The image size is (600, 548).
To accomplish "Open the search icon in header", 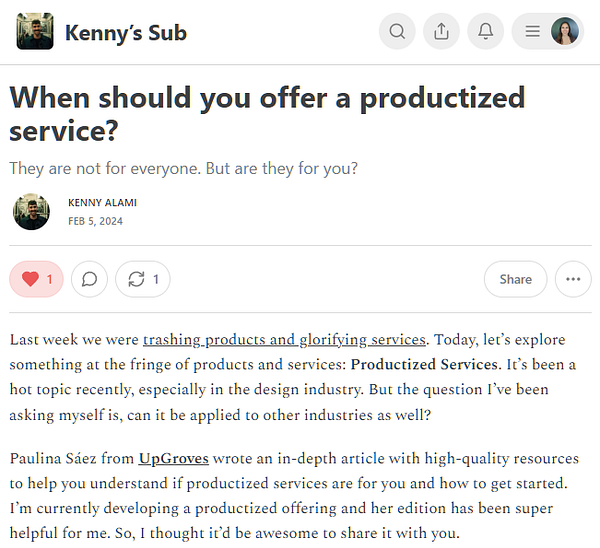I will tap(397, 32).
